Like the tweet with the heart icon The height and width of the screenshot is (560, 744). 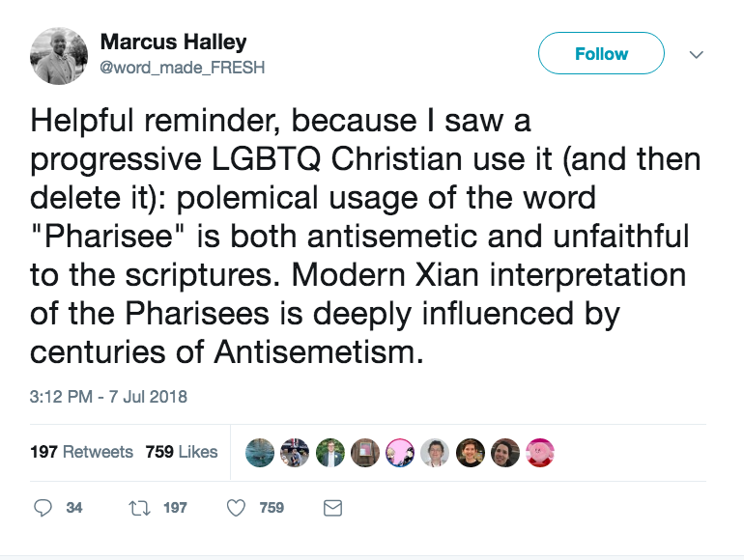pyautogui.click(x=237, y=507)
